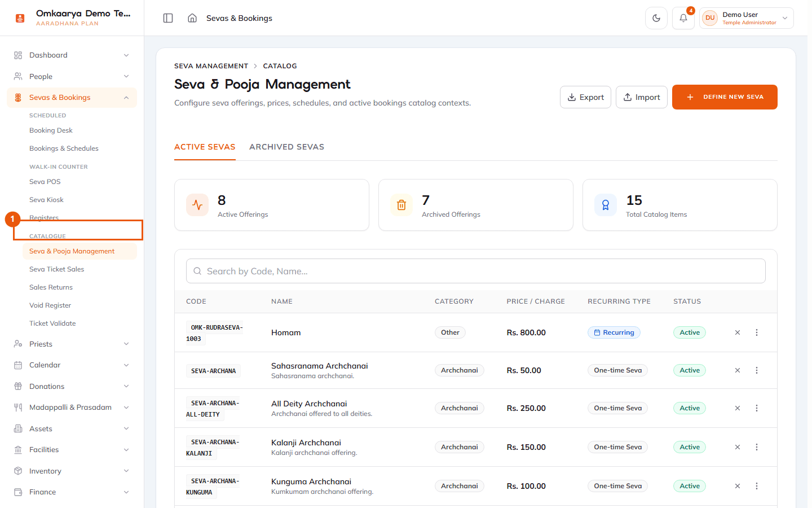Open more options for Kunguma Archchanai
This screenshot has width=812, height=508.
(757, 486)
